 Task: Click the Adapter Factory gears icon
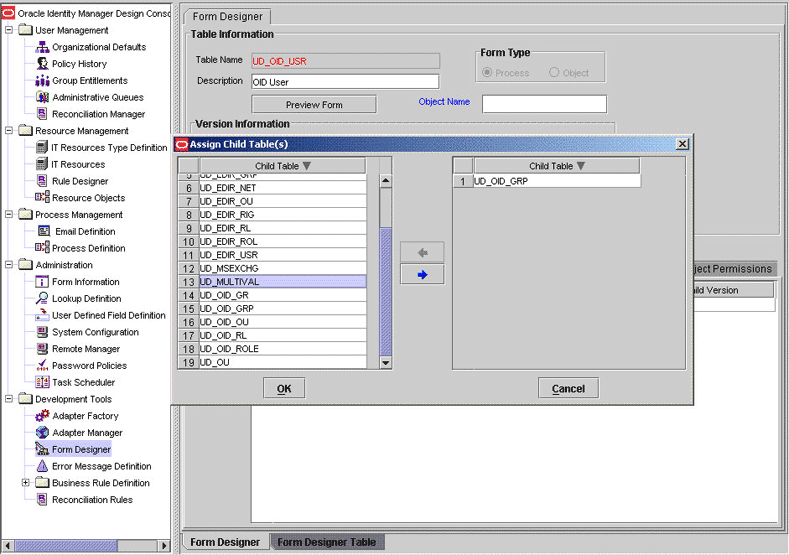click(42, 416)
